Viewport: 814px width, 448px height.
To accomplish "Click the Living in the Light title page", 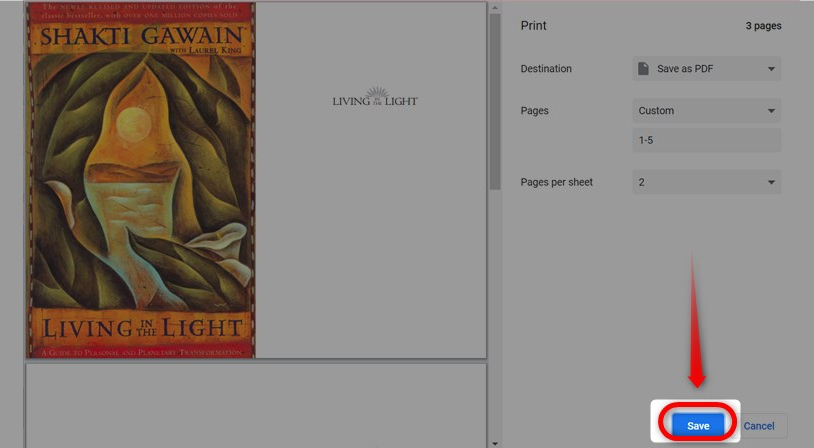I will 371,180.
